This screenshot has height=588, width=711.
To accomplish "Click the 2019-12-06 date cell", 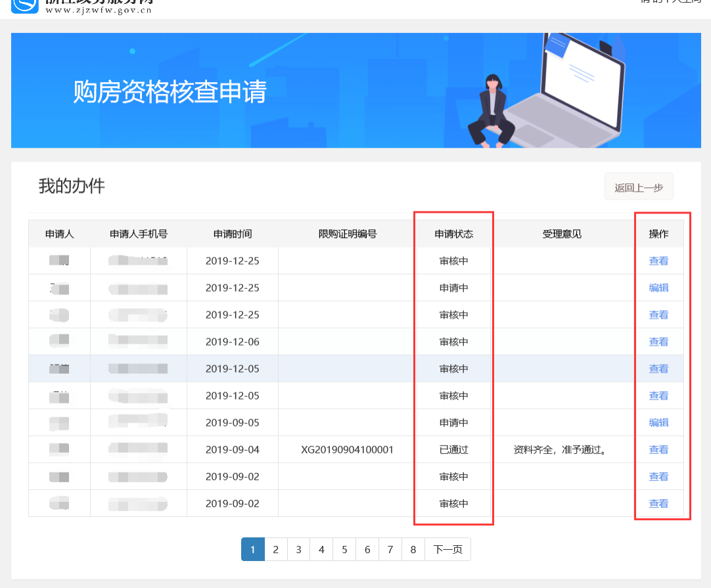I will click(x=232, y=342).
